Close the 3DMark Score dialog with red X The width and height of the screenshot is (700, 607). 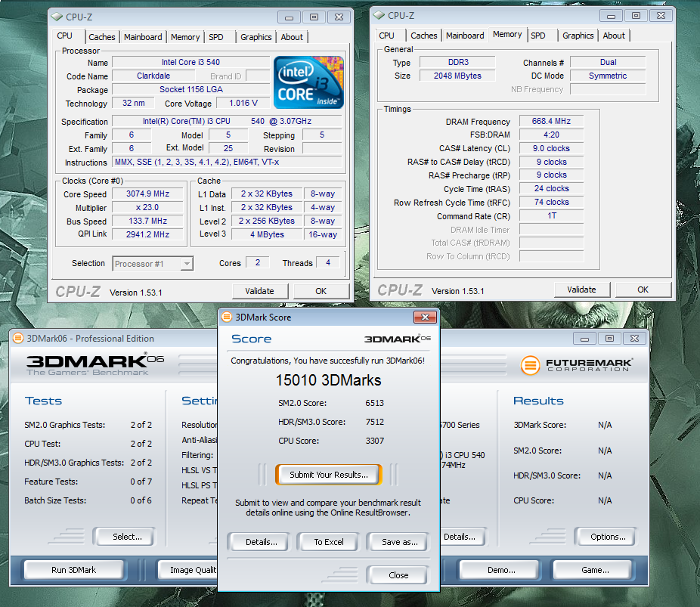[425, 317]
